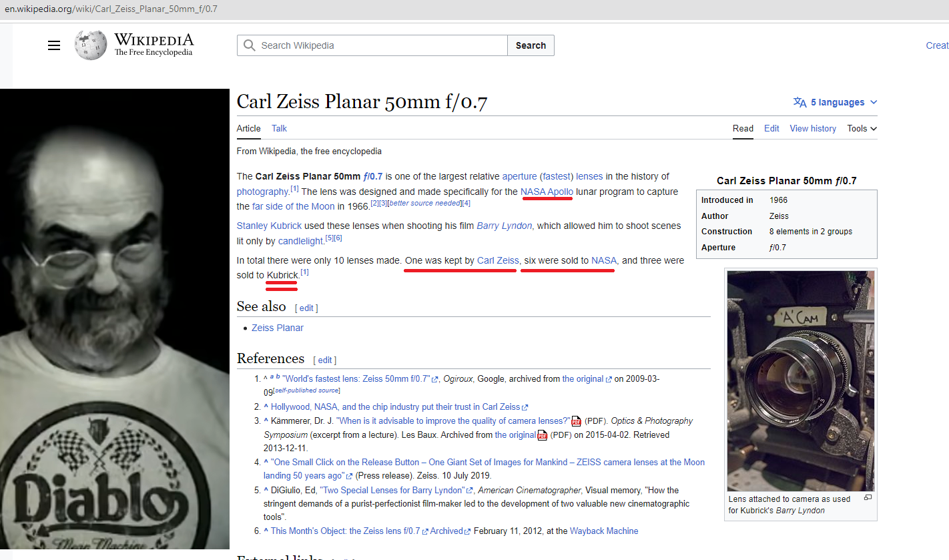Switch to the Talk tab

coord(279,128)
